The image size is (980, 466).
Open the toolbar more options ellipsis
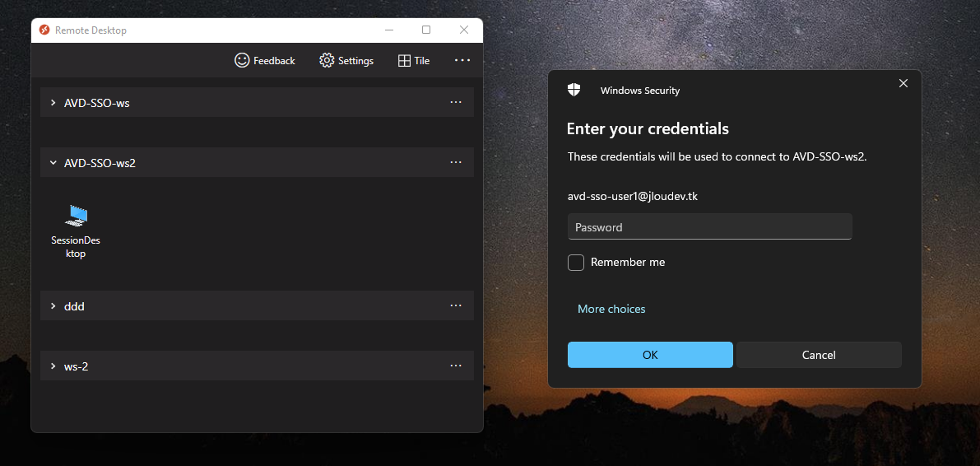[462, 60]
